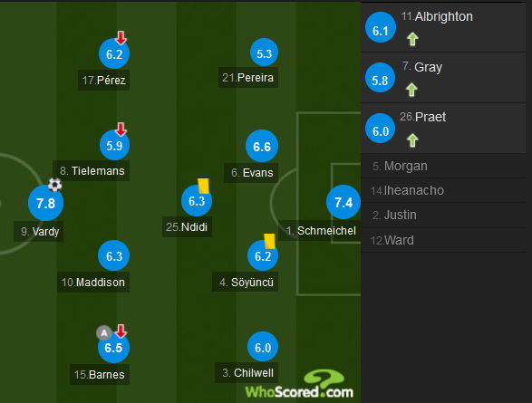Open Pereira's 5.3 rating circle

[264, 53]
